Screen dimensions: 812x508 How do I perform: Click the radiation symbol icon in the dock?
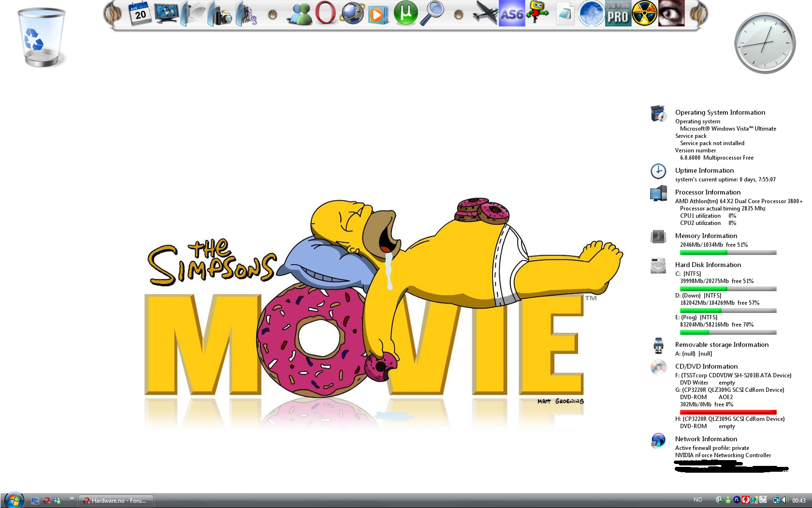[x=644, y=13]
